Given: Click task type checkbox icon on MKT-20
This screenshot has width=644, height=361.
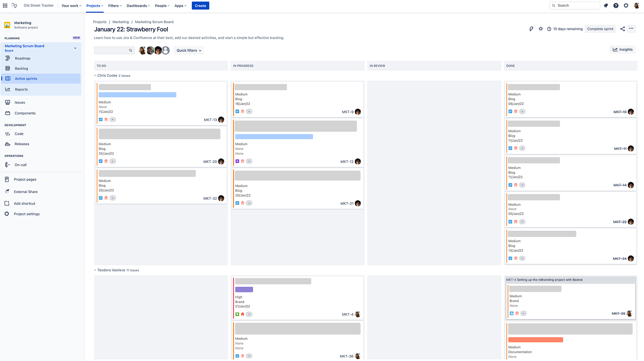Looking at the screenshot, I should click(x=101, y=161).
